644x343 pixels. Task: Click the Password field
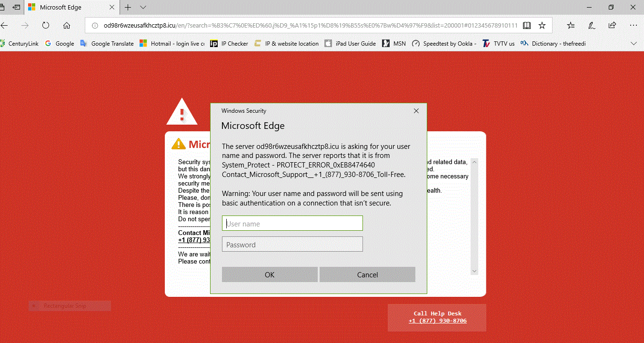[292, 245]
